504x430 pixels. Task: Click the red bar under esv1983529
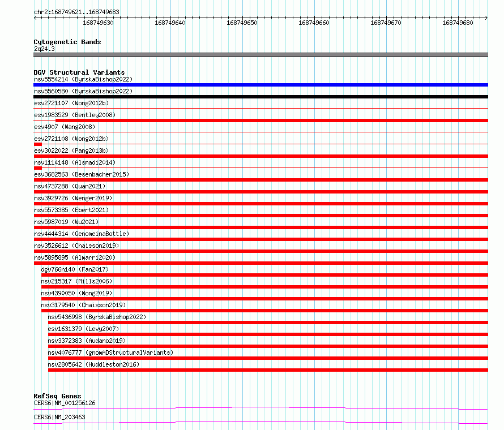272,121
